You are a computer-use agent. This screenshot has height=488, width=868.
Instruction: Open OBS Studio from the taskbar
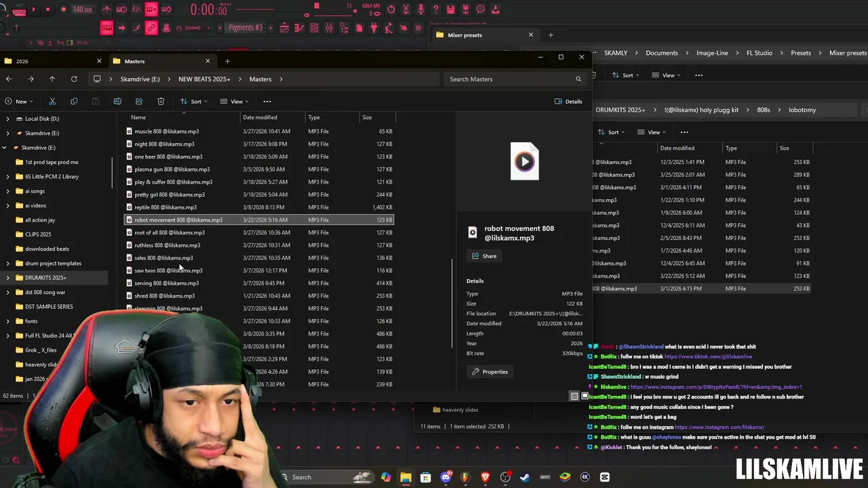click(x=505, y=477)
